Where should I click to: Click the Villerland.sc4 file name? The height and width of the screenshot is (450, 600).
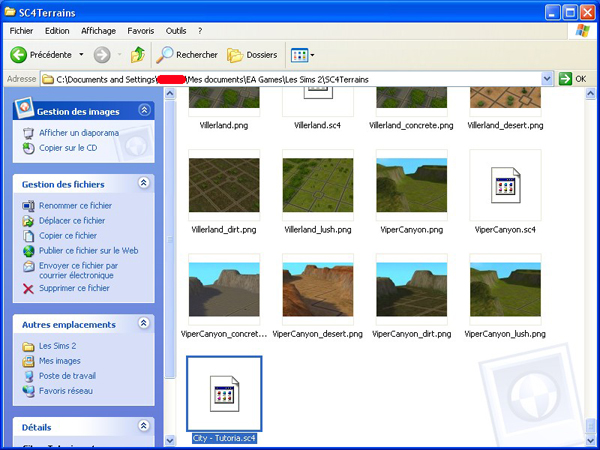pos(318,126)
